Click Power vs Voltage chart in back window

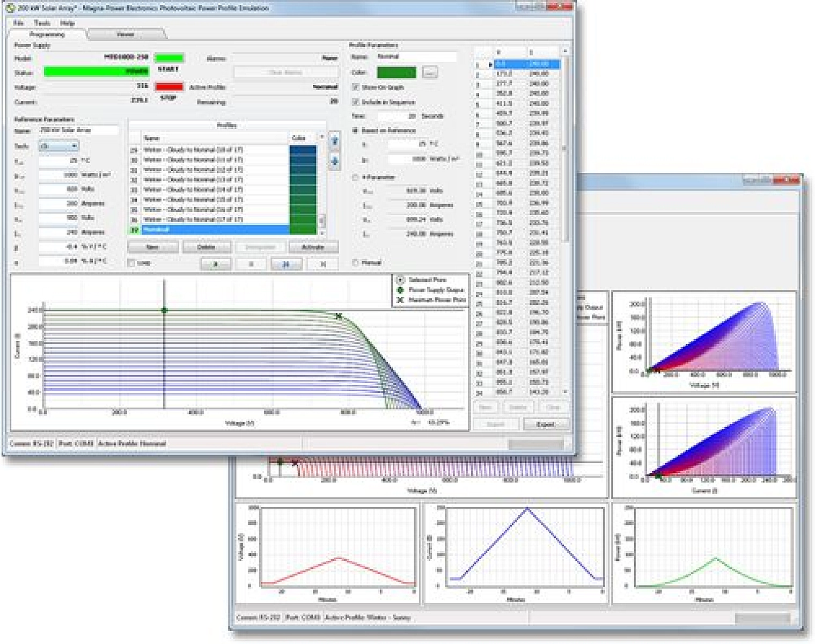pos(704,342)
